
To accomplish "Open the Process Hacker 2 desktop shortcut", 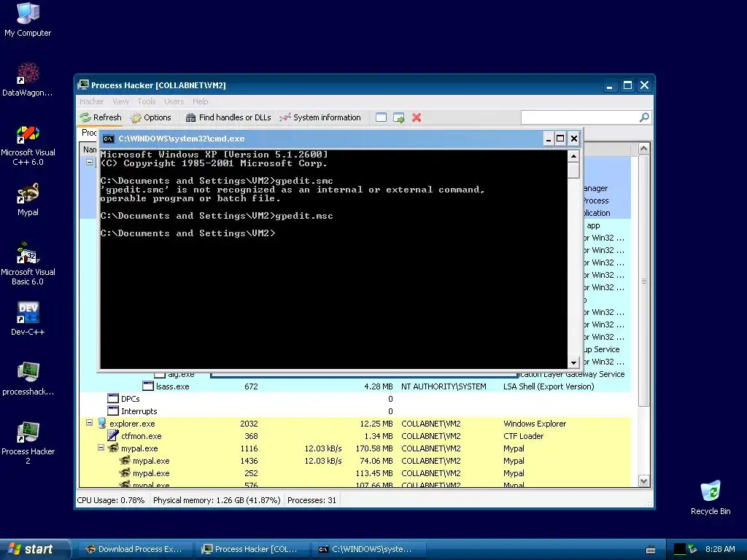I will pos(28,443).
